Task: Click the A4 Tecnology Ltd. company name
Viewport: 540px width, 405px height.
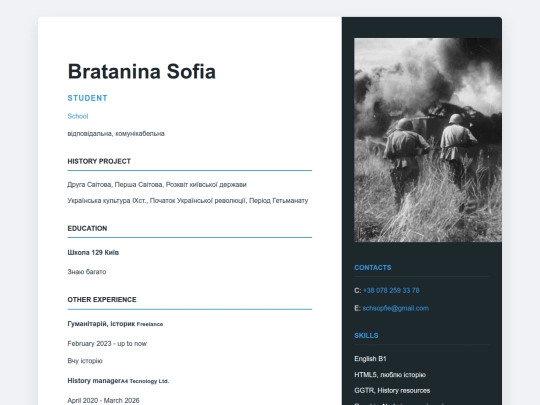Action: pos(145,381)
